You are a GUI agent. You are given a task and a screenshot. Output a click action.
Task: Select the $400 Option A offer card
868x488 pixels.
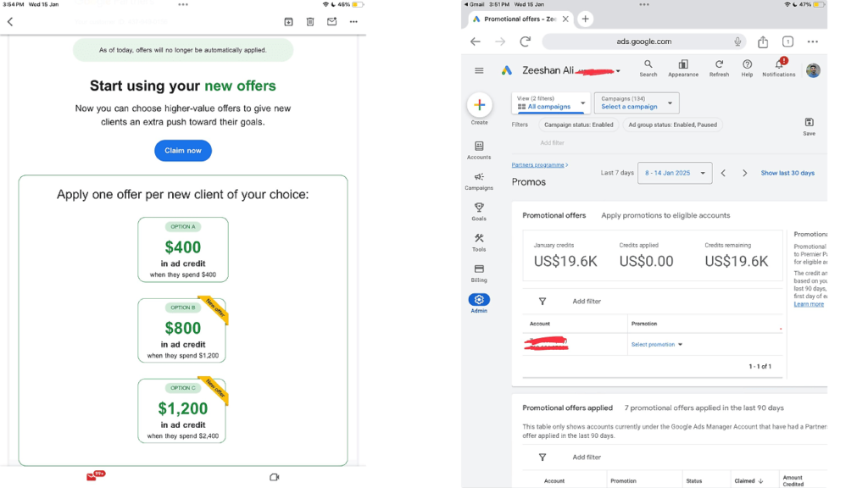(183, 250)
